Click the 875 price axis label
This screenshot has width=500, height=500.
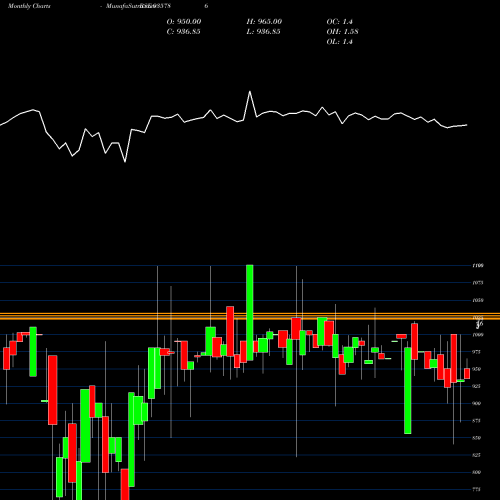(x=477, y=421)
